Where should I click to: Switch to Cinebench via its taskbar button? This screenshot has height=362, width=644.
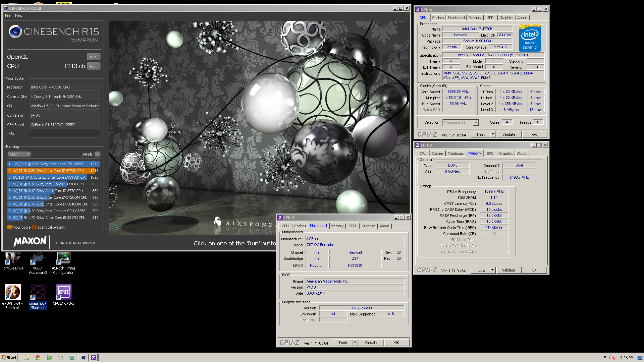(84, 358)
